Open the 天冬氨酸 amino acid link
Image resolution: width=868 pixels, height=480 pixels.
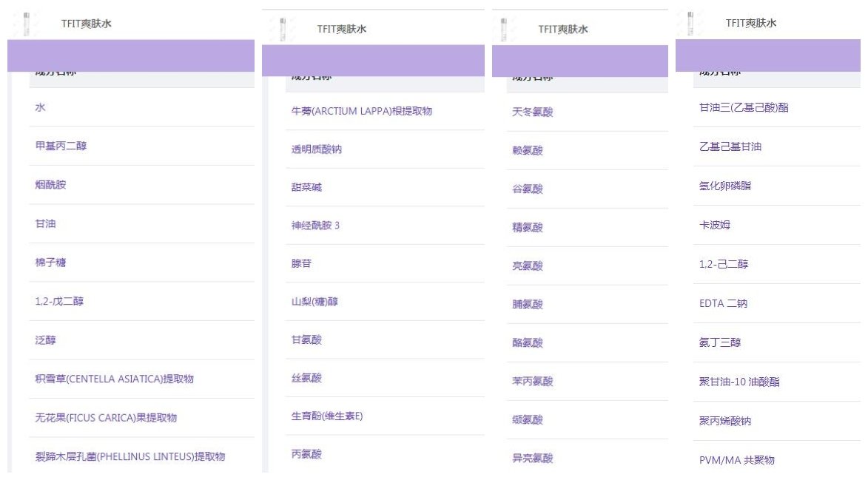tap(532, 112)
